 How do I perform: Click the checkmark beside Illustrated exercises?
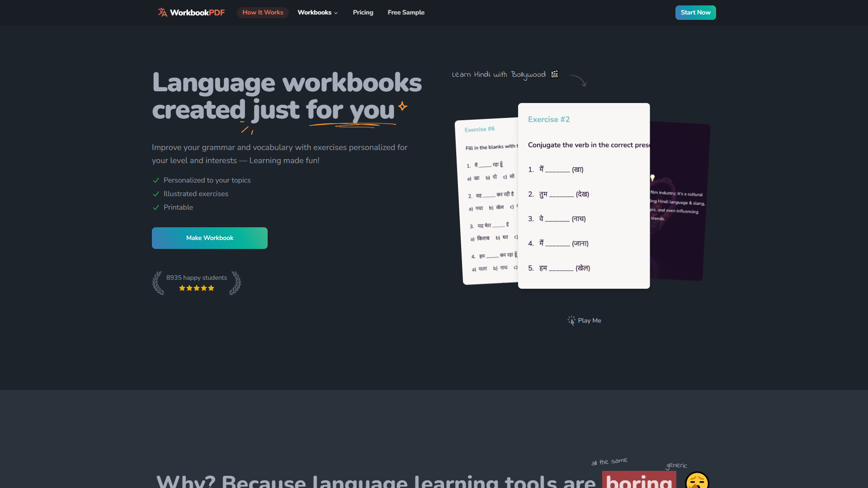click(156, 194)
